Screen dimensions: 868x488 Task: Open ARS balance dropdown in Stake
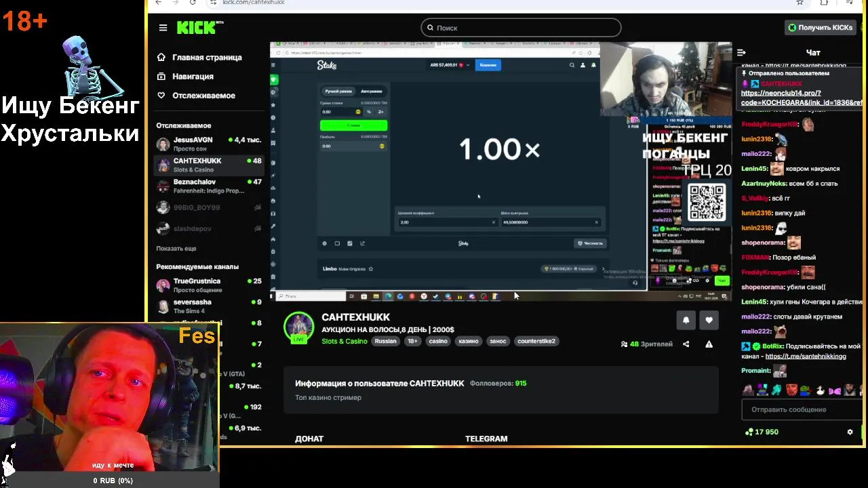tap(450, 65)
